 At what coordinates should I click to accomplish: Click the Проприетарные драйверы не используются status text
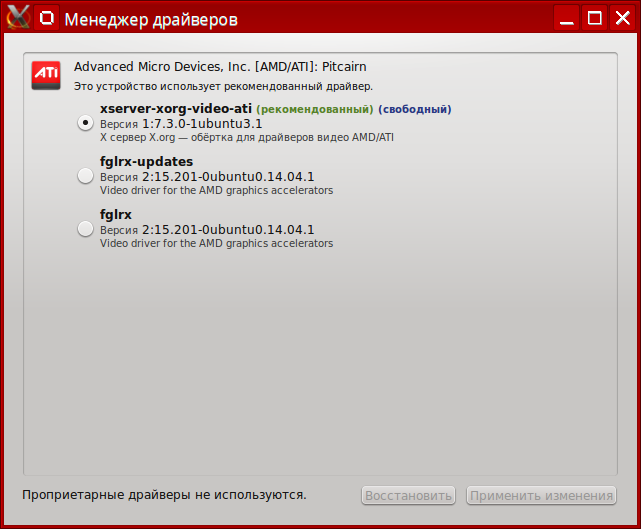164,494
